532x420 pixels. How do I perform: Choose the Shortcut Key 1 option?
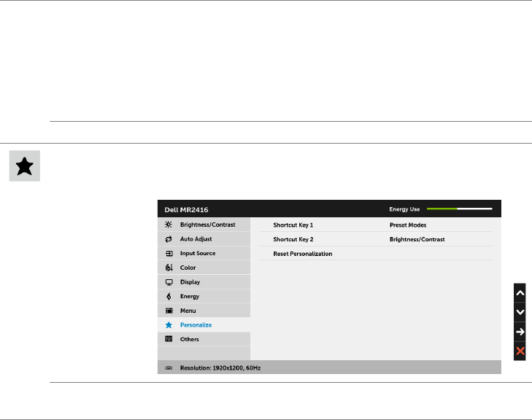pos(293,225)
